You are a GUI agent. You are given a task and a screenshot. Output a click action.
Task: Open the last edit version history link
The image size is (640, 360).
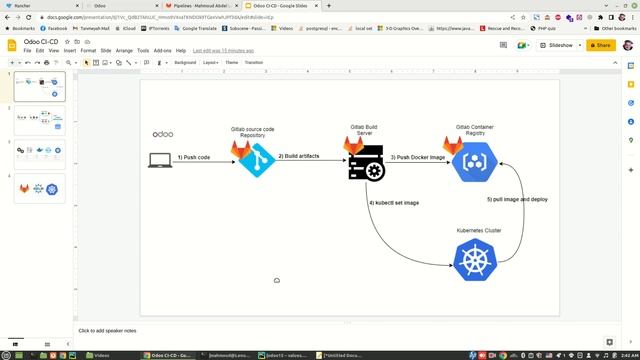[x=223, y=51]
